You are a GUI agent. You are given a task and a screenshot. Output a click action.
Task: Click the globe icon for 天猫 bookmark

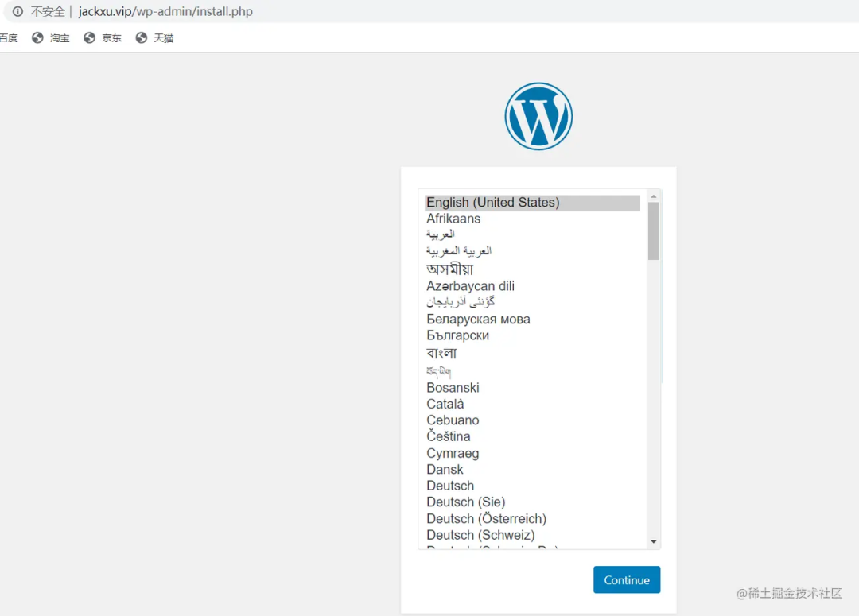142,37
